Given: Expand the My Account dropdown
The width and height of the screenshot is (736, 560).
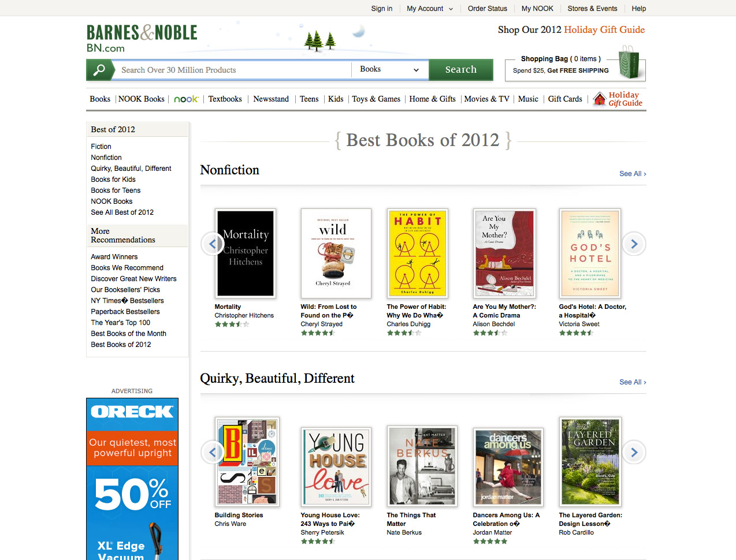Looking at the screenshot, I should 430,9.
